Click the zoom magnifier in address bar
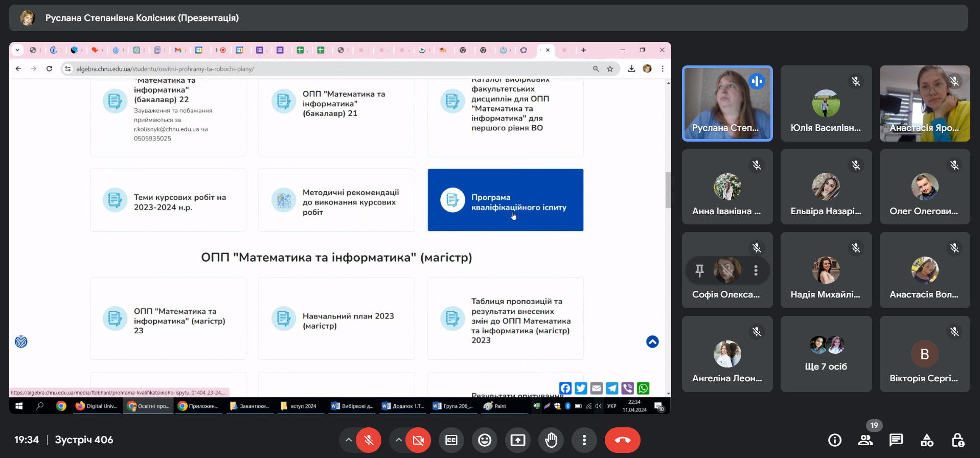 pos(596,68)
